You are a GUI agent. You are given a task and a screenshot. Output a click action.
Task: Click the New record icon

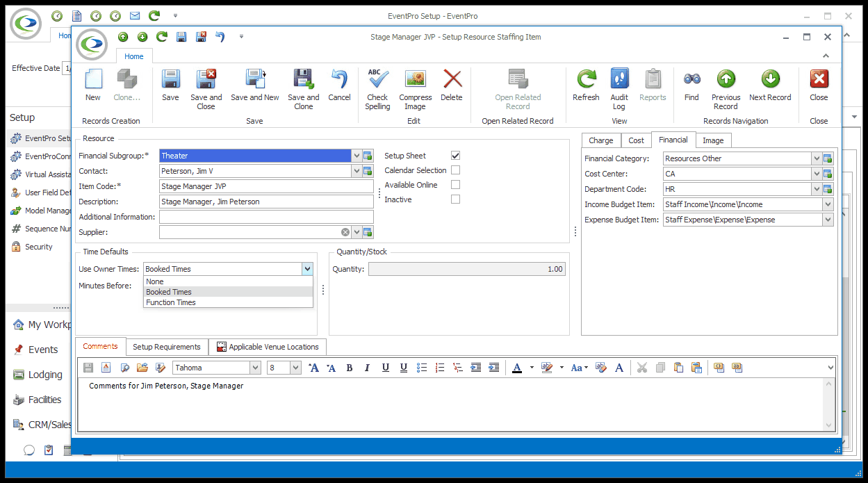(93, 79)
